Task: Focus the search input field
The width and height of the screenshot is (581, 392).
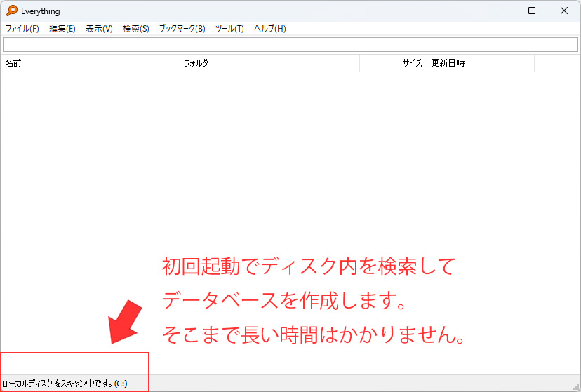Action: click(290, 45)
